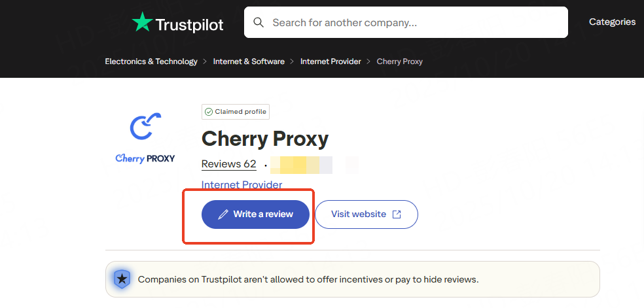Click the Cherry Proxy breadcrumb item
Image resolution: width=644 pixels, height=308 pixels.
pos(400,61)
